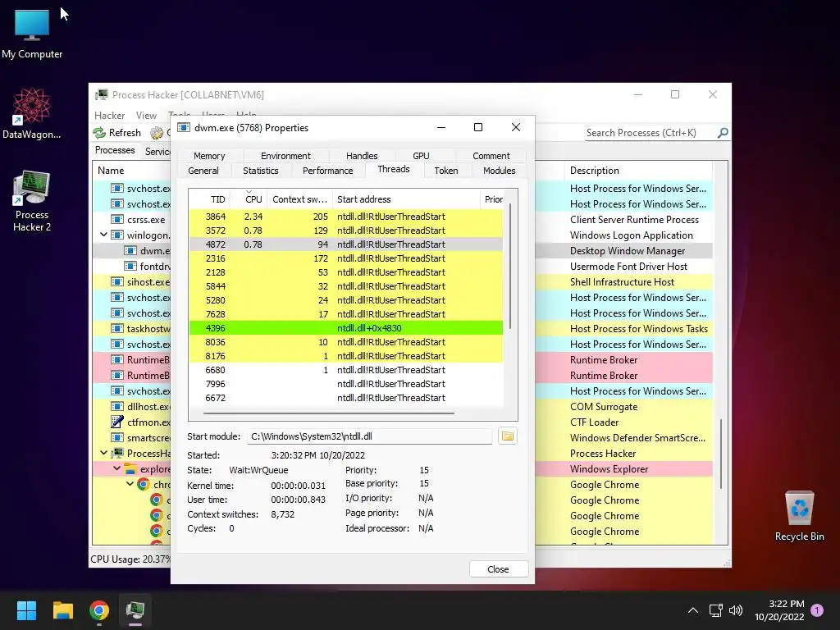The image size is (840, 630).
Task: Click the dwm.exe Properties title bar icon
Action: pyautogui.click(x=184, y=127)
